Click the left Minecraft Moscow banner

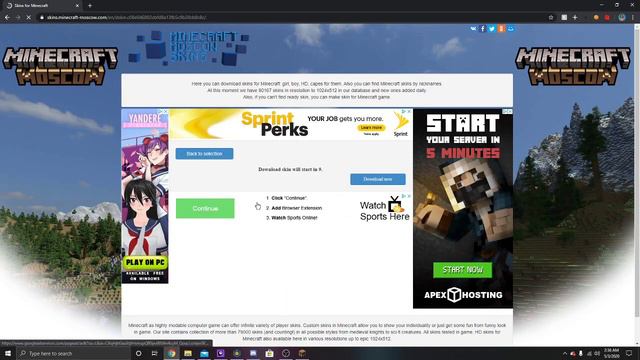(x=60, y=66)
